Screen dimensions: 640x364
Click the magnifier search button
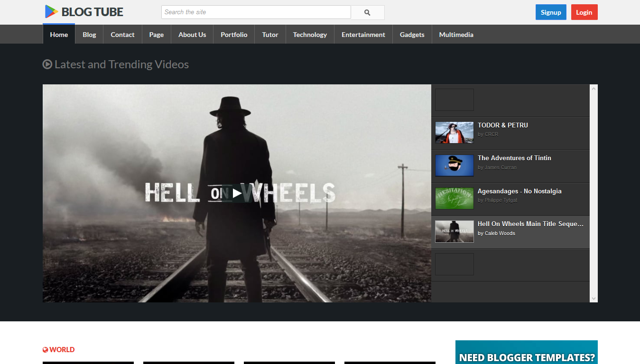(x=367, y=12)
